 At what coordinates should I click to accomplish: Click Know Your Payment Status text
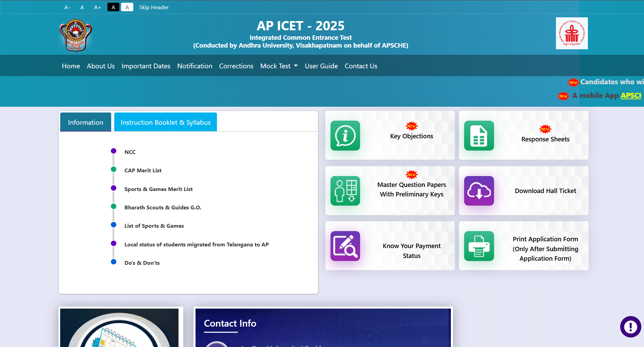coord(411,250)
